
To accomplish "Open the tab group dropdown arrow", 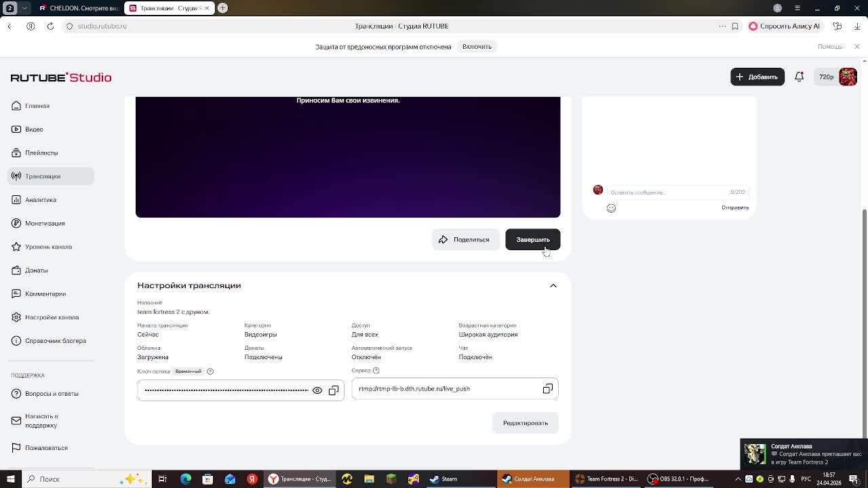I will click(x=24, y=8).
